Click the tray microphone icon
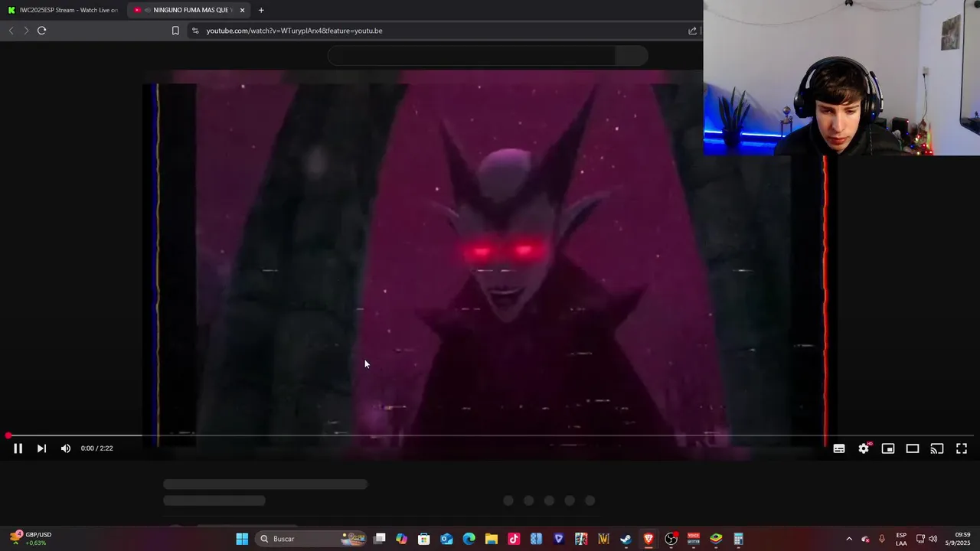This screenshot has width=980, height=551. tap(882, 539)
